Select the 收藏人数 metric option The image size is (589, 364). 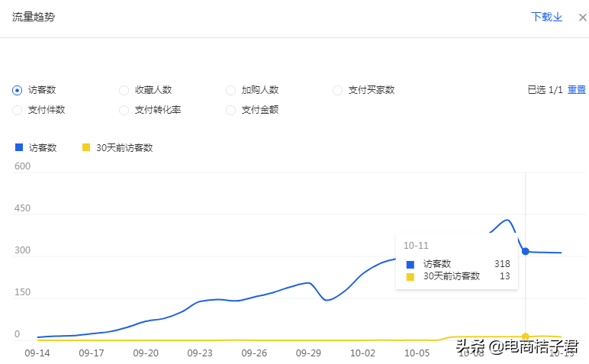coord(124,90)
